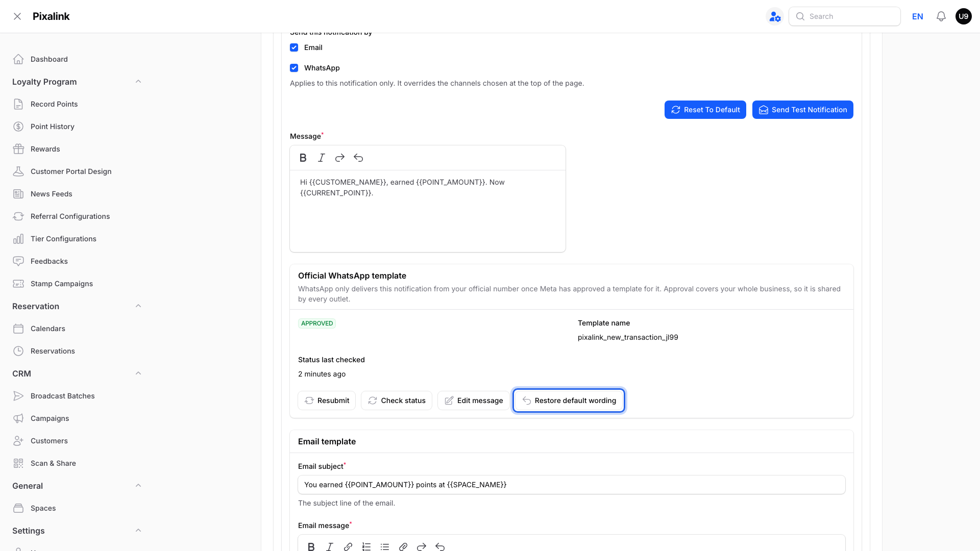
Task: Click the redo arrow in Email message toolbar
Action: click(x=422, y=546)
